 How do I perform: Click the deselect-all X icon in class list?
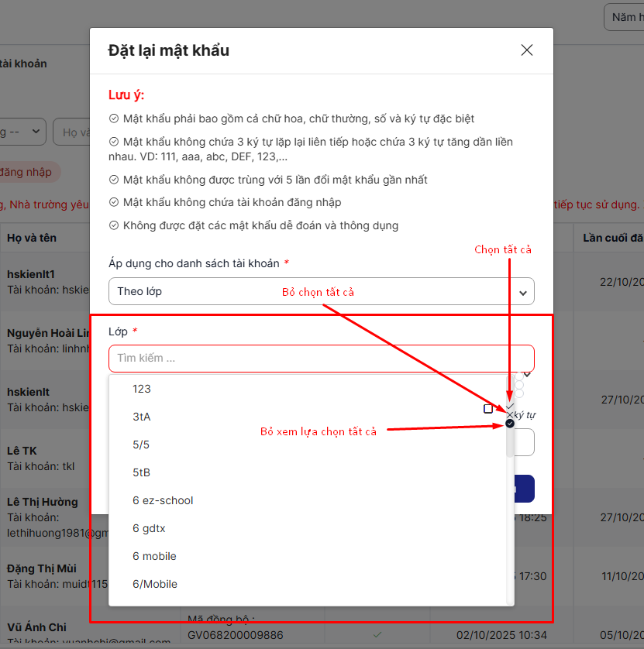click(509, 415)
